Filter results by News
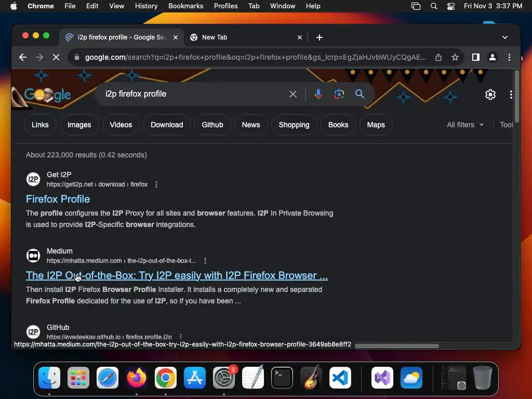The width and height of the screenshot is (532, 399). click(x=251, y=125)
